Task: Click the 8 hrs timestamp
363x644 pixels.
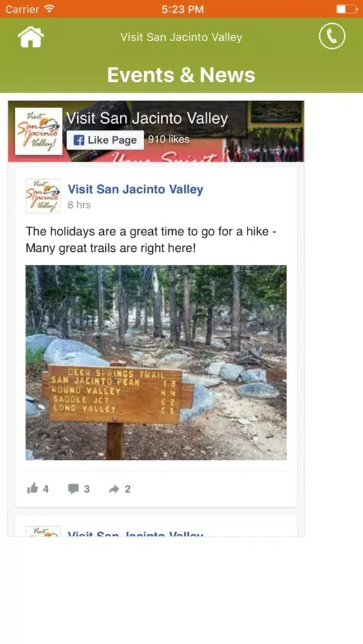Action: [79, 205]
